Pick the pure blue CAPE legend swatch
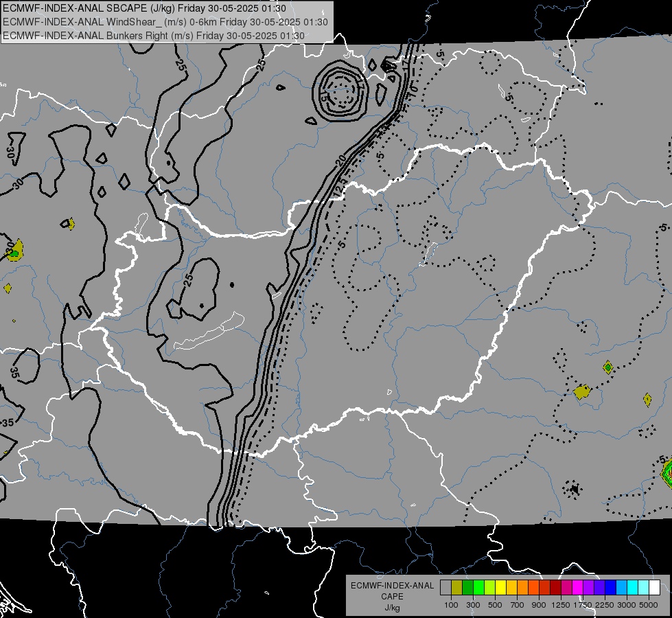 tap(611, 587)
